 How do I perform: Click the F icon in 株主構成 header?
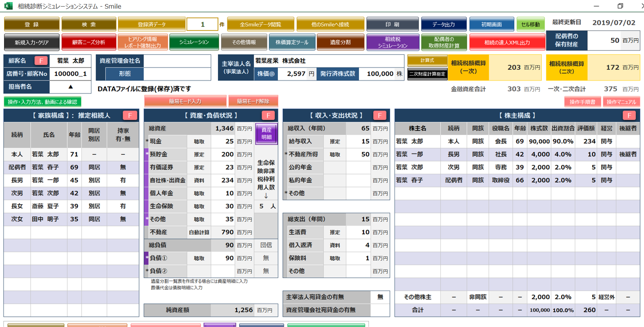[629, 116]
